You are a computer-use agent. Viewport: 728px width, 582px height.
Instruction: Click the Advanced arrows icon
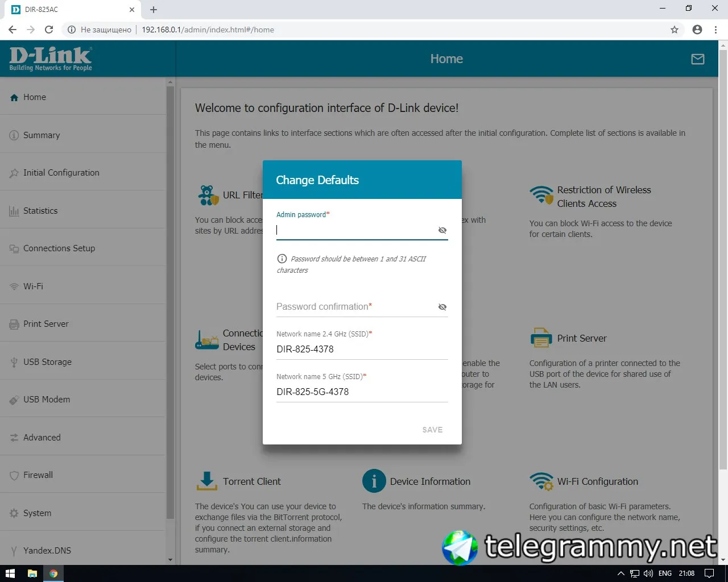[14, 438]
